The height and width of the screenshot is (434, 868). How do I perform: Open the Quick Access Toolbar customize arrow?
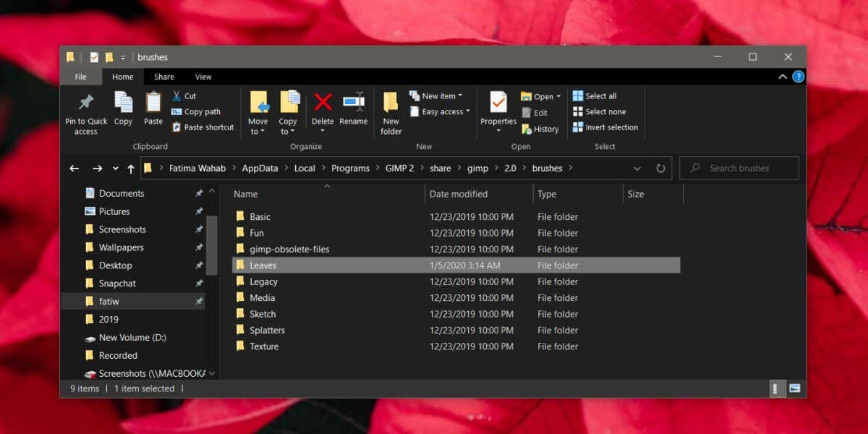click(123, 57)
